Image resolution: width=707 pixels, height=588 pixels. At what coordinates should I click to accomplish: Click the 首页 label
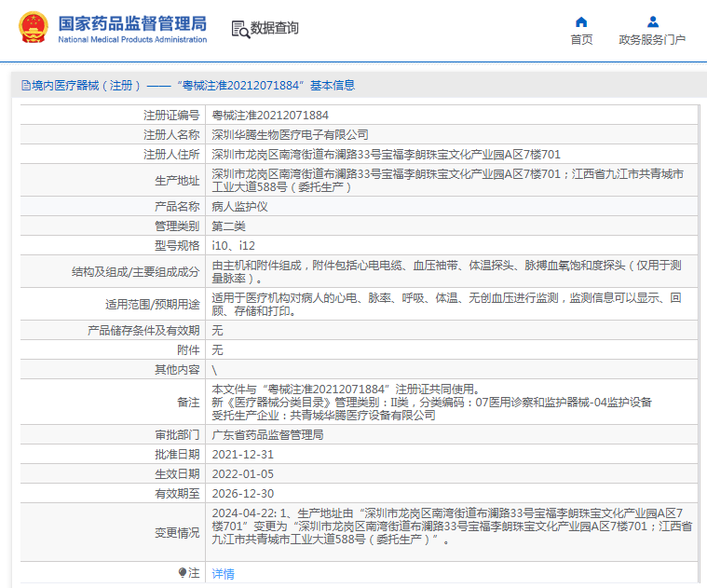581,40
